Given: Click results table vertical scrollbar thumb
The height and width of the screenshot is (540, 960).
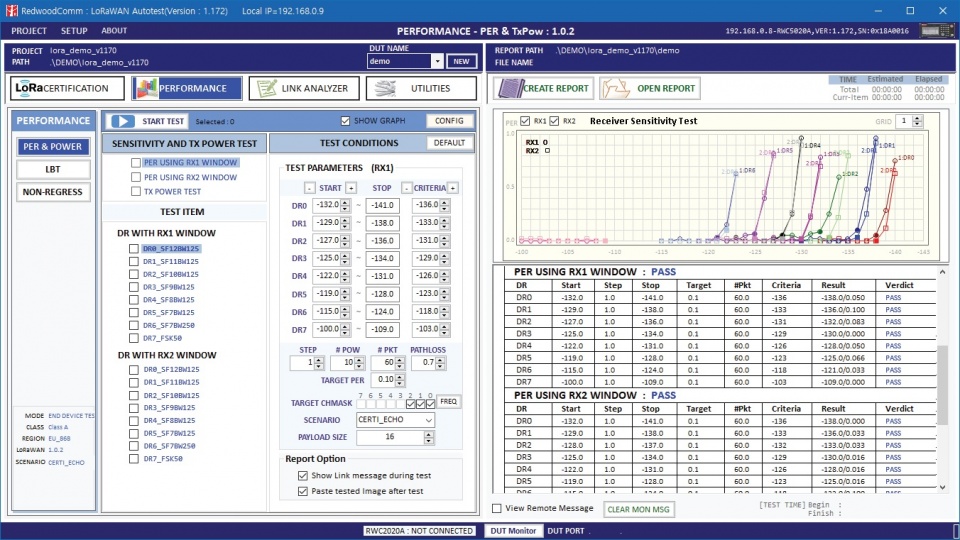Looking at the screenshot, I should 942,384.
